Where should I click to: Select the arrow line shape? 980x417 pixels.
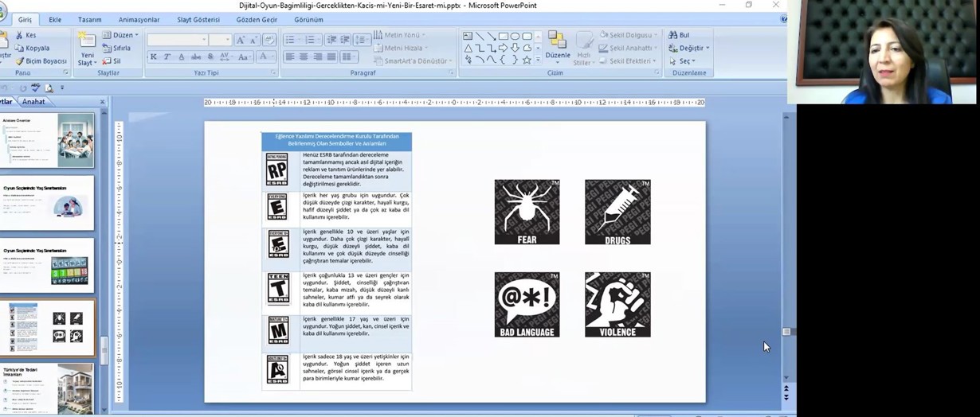[x=492, y=36]
